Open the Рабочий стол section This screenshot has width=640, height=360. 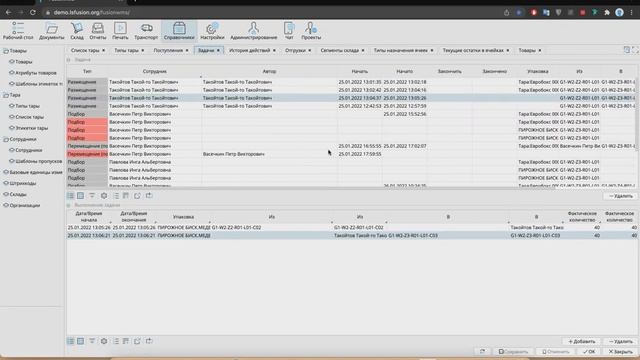point(18,31)
